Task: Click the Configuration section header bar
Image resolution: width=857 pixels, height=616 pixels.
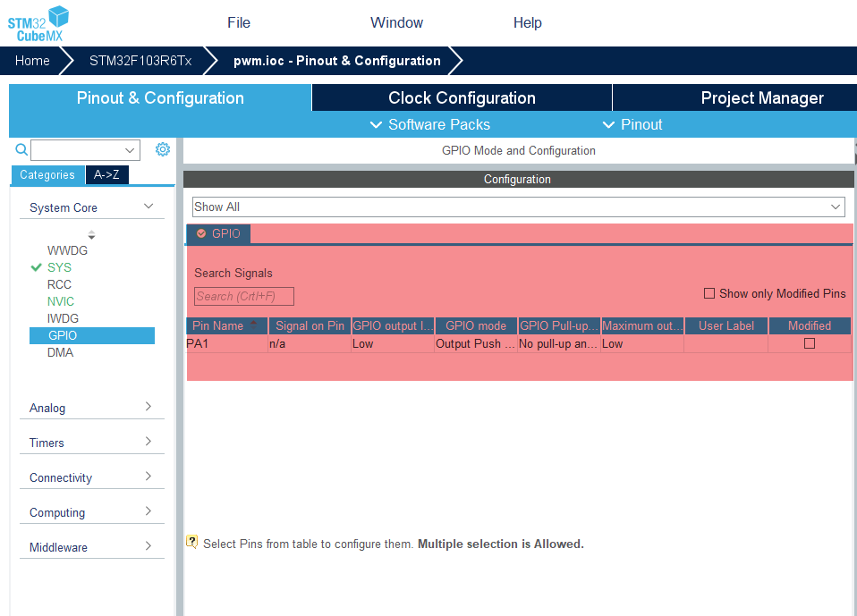Action: pyautogui.click(x=518, y=179)
